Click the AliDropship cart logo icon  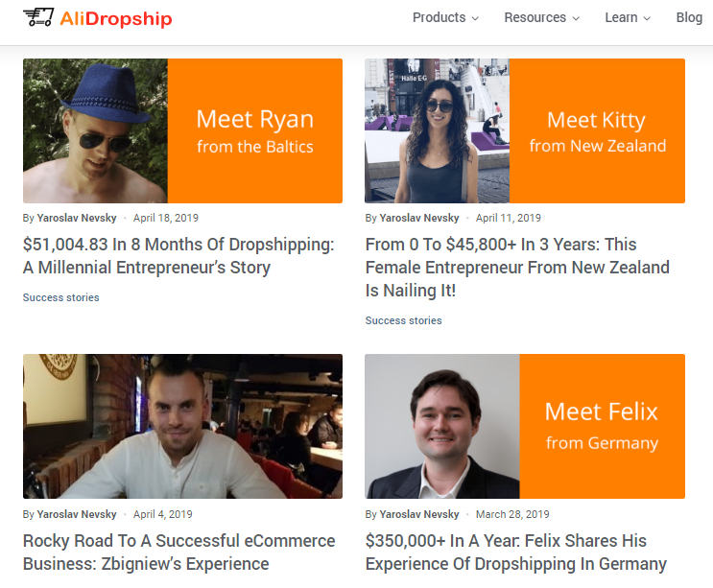click(38, 17)
